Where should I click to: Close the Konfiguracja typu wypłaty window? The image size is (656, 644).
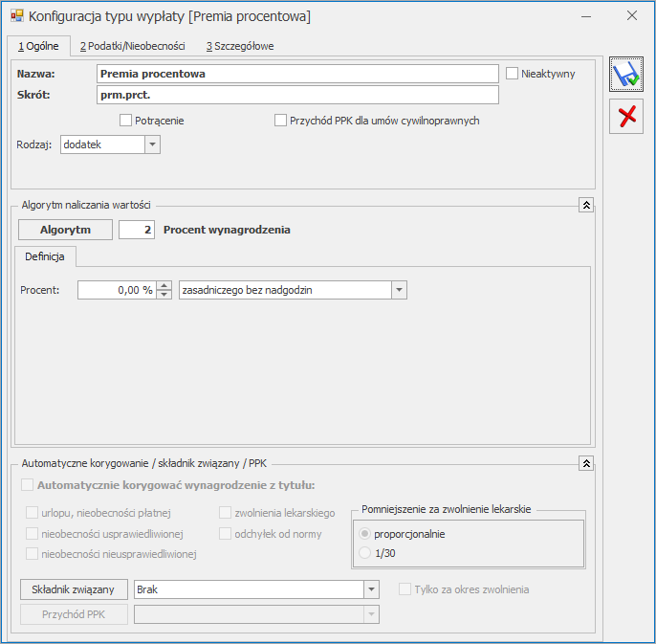632,16
